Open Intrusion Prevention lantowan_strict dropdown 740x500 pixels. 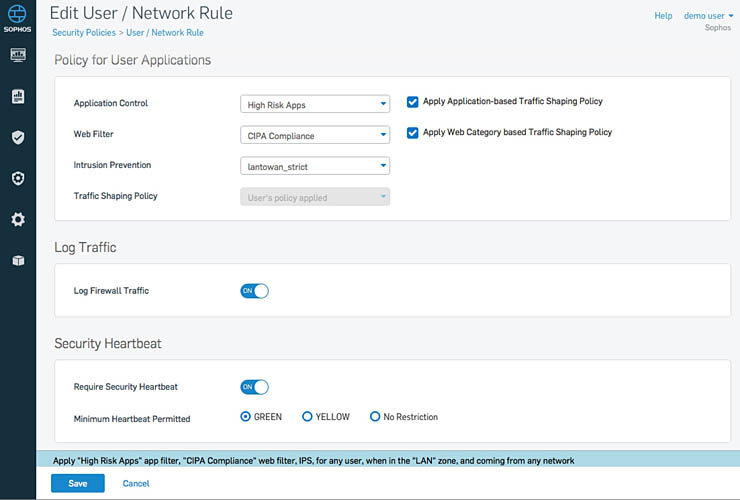point(315,166)
